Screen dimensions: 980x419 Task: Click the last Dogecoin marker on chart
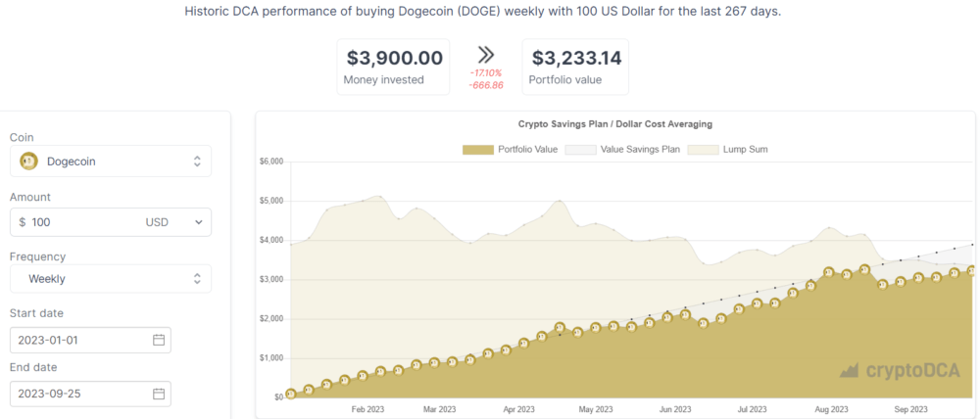[x=972, y=271]
